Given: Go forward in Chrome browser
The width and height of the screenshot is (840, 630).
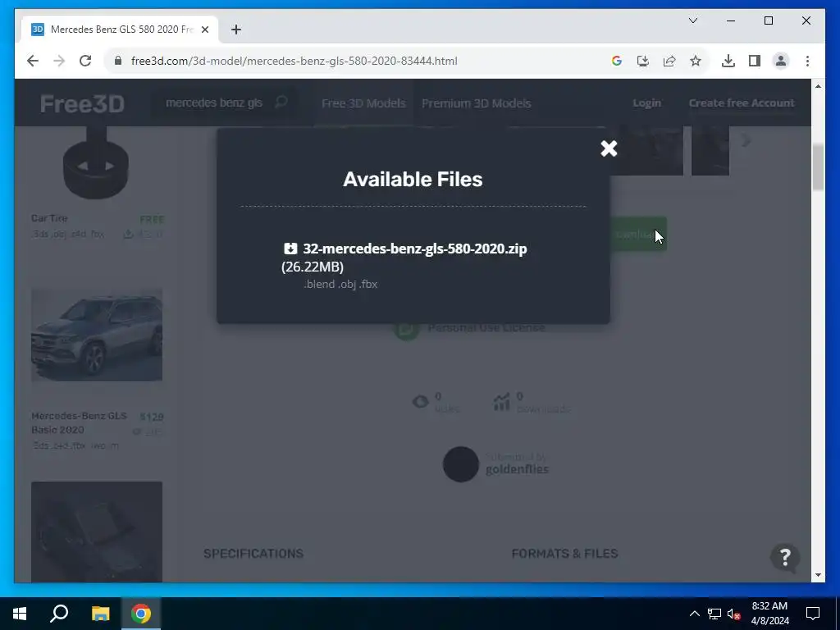Looking at the screenshot, I should [59, 61].
